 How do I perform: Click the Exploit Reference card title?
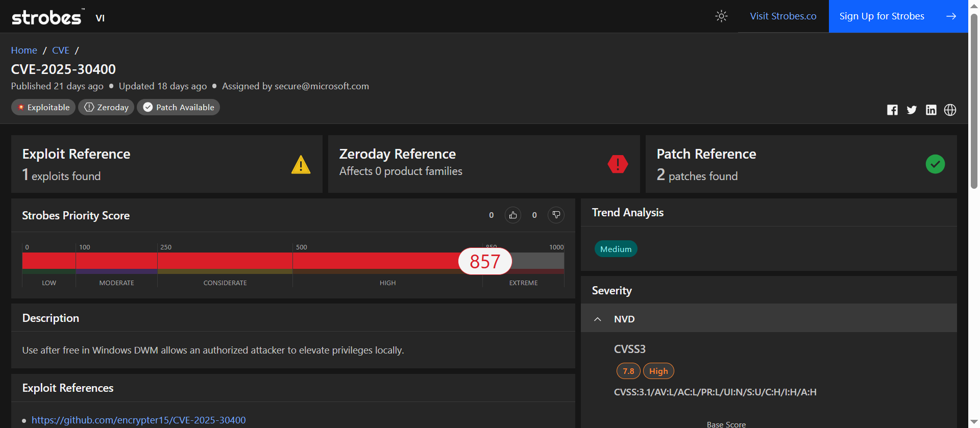click(76, 154)
